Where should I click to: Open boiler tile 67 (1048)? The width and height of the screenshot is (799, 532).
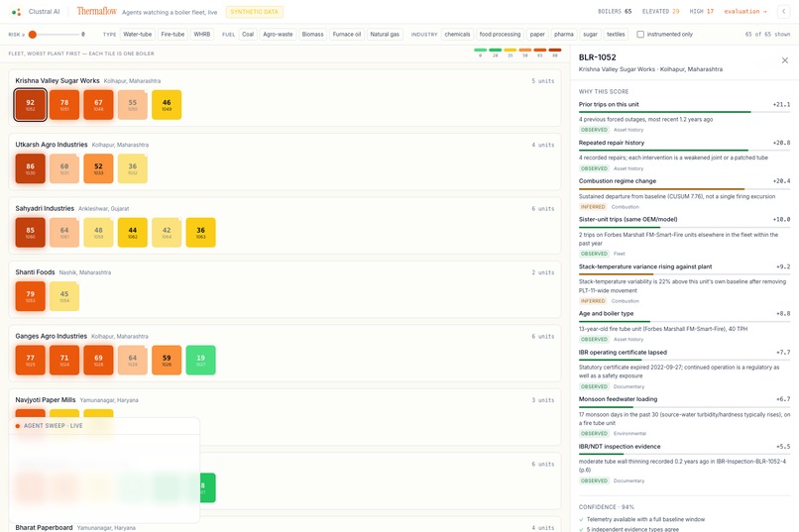tap(98, 105)
